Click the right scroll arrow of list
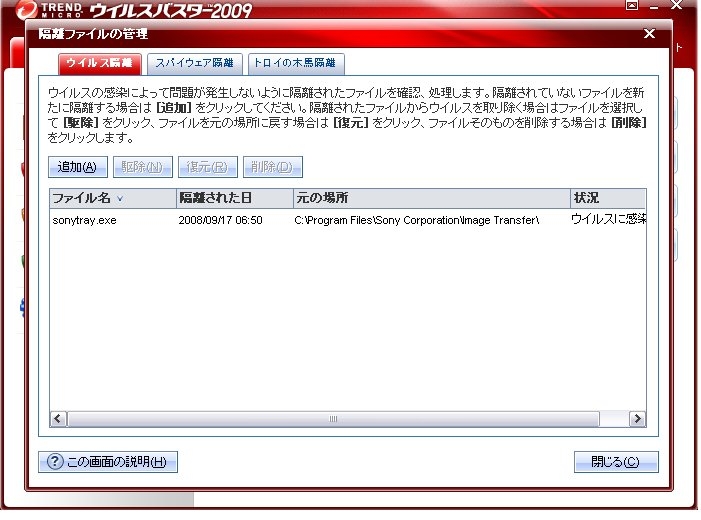Image resolution: width=701 pixels, height=520 pixels. tap(637, 419)
